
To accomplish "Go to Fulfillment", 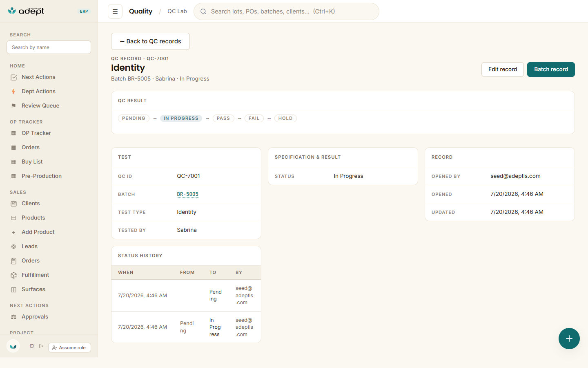I will [x=35, y=275].
